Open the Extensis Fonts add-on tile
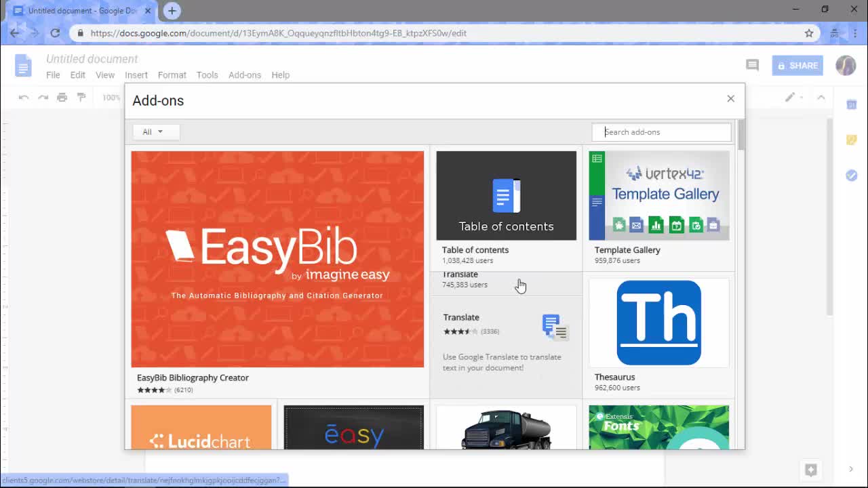 659,427
